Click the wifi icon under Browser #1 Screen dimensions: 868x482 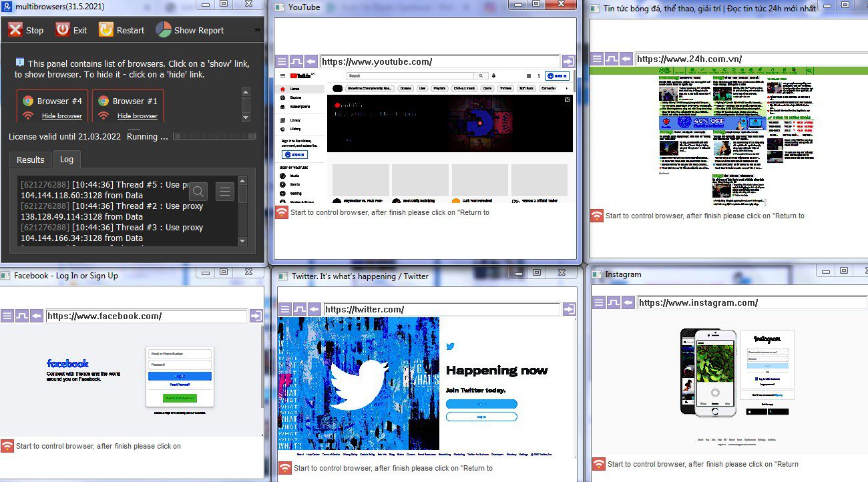tap(103, 115)
